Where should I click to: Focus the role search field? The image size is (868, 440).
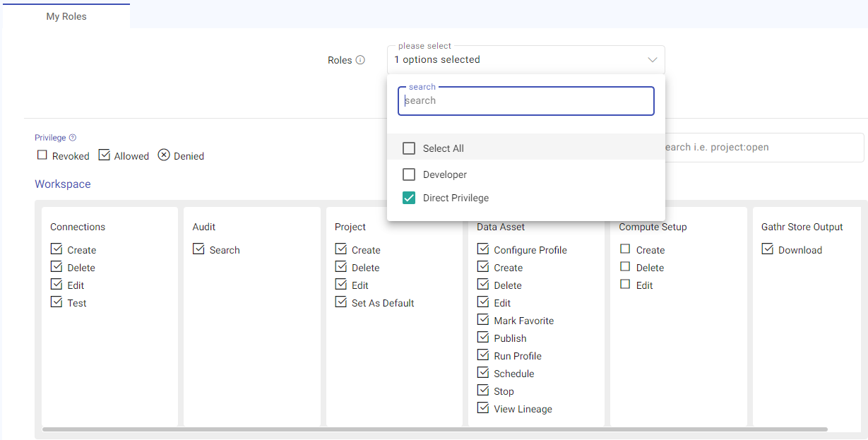525,101
